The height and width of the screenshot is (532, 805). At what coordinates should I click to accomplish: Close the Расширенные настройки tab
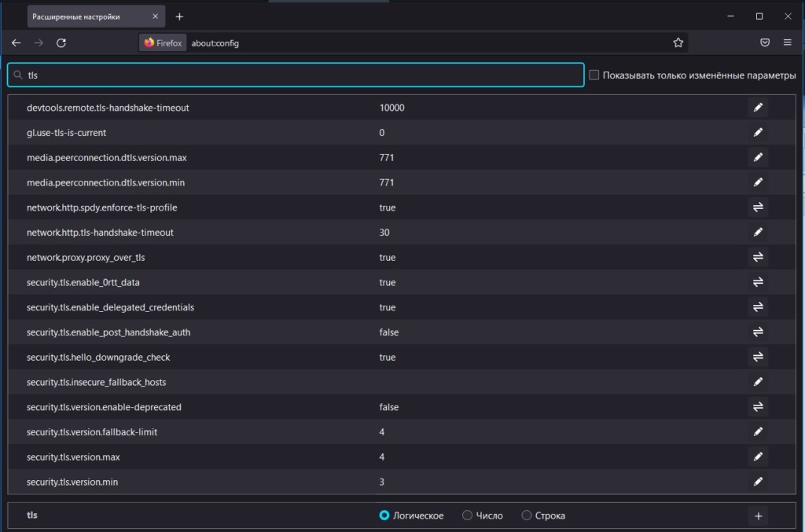[155, 17]
